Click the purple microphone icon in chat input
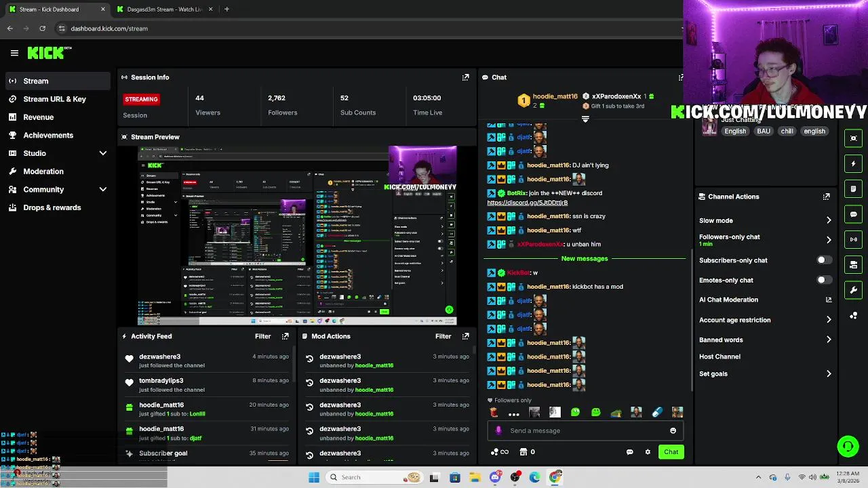This screenshot has width=868, height=488. [498, 430]
